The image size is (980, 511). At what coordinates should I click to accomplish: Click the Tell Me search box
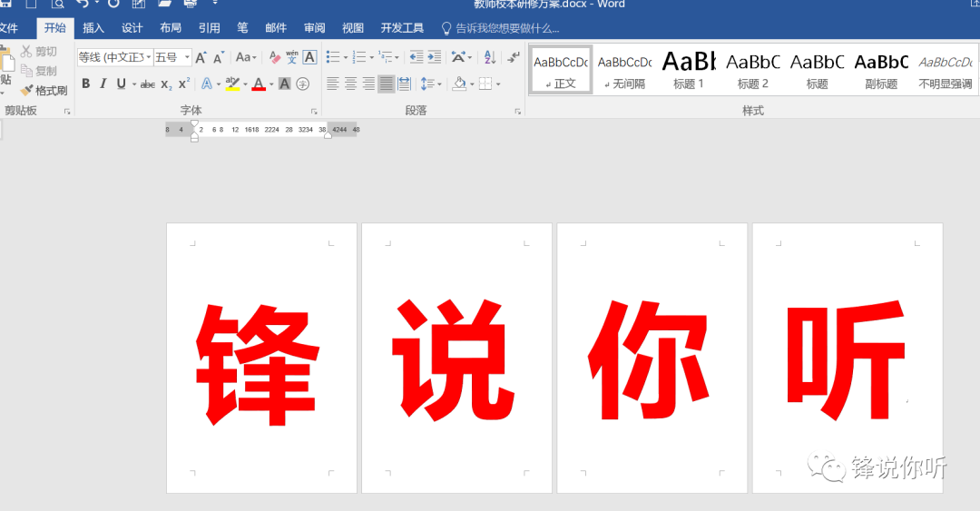(x=500, y=28)
